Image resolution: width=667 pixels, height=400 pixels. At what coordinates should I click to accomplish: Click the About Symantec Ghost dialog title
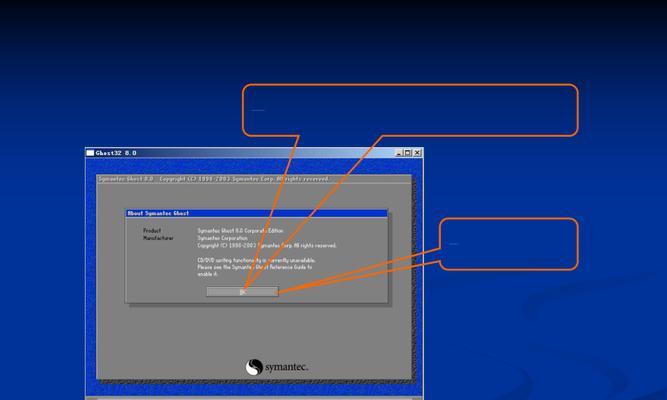pos(158,213)
